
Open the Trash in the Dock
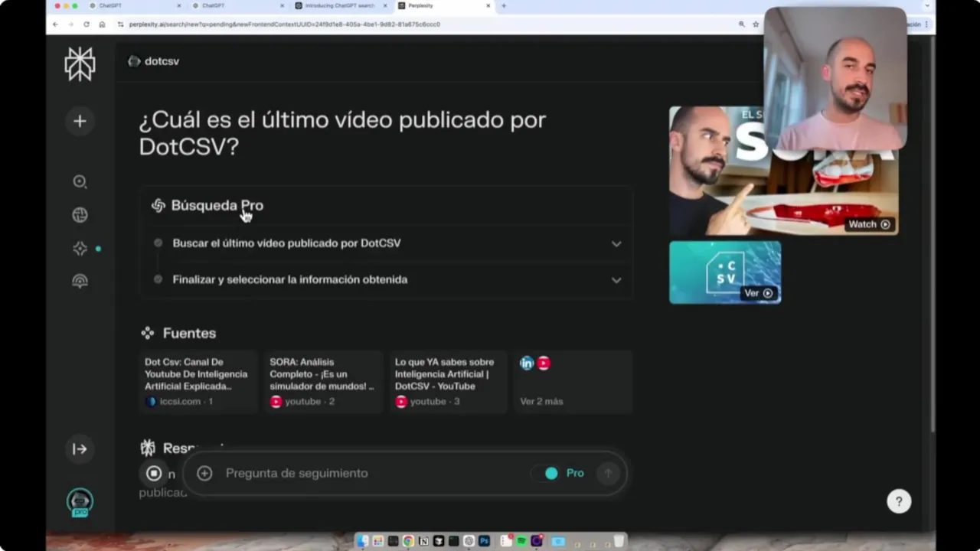point(619,541)
